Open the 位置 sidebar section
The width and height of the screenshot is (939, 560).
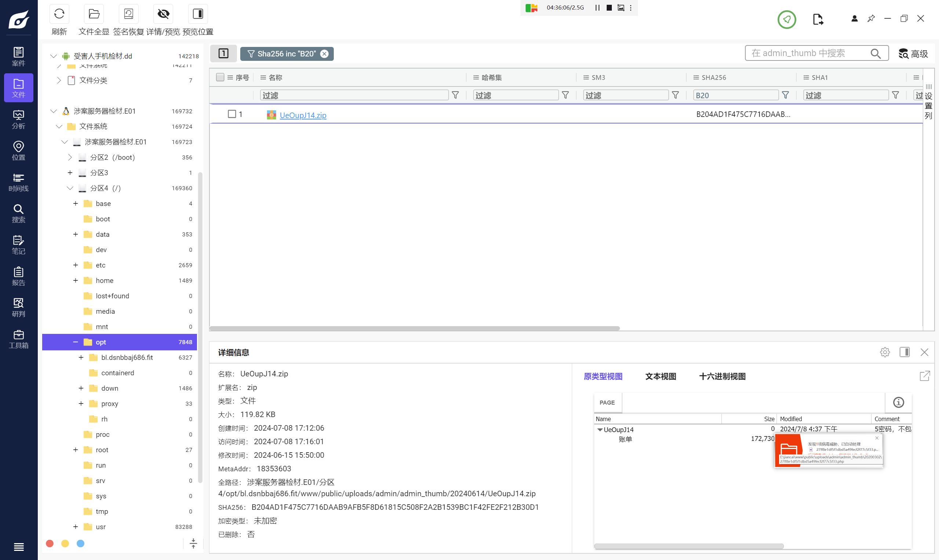coord(18,151)
